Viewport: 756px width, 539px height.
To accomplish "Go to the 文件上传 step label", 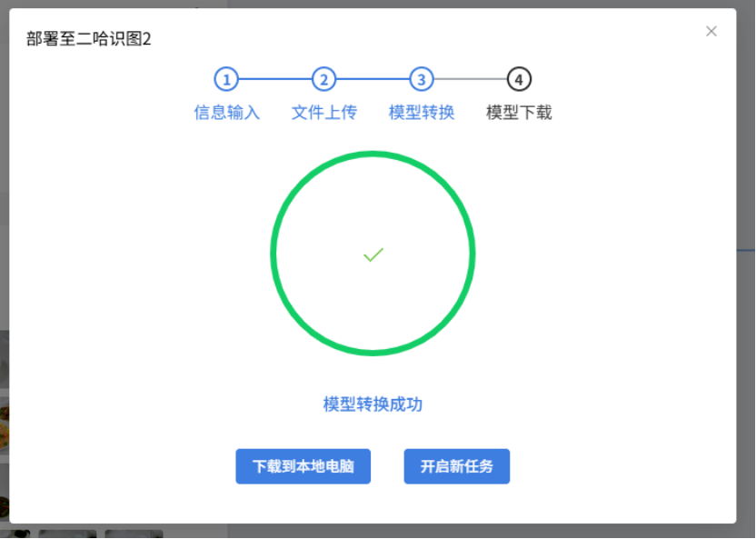I will [323, 113].
